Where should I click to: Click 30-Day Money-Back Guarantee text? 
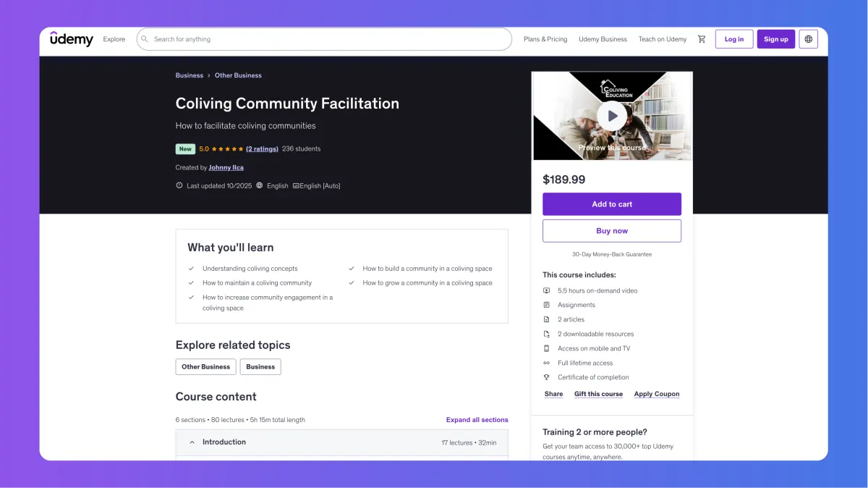612,254
